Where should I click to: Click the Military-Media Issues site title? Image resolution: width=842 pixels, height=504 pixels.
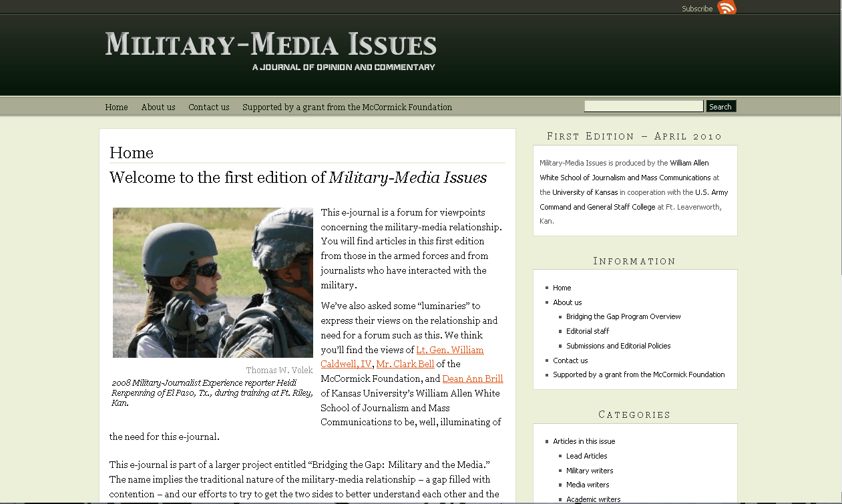270,45
